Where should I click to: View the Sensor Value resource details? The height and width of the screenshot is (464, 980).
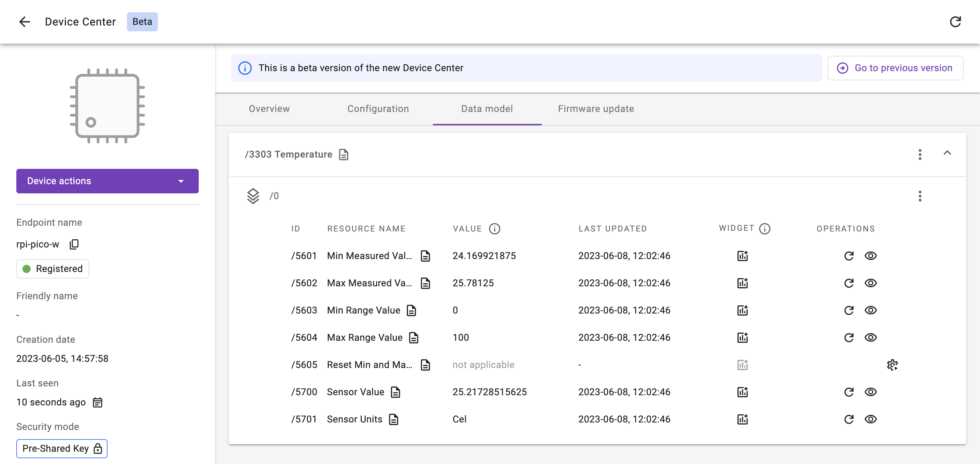tap(871, 392)
